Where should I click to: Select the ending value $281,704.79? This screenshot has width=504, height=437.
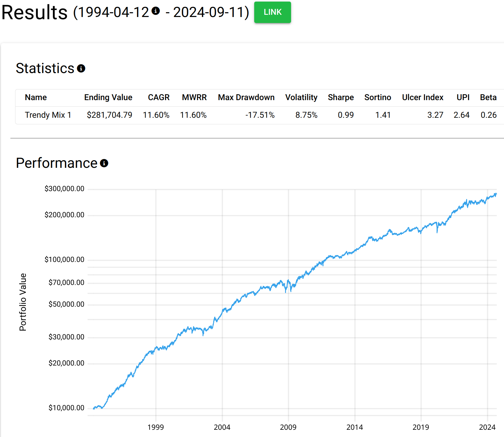click(x=110, y=115)
